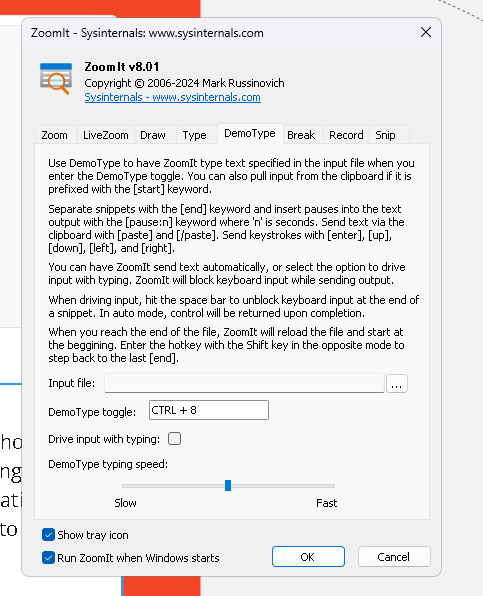The image size is (483, 596).
Task: Close the ZoomIt dialog window
Action: (426, 32)
